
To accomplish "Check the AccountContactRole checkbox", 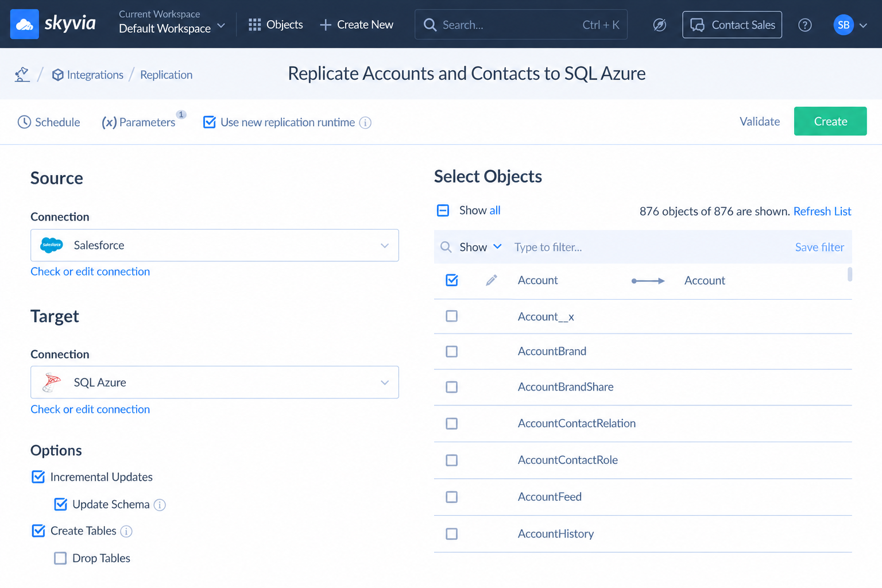I will pyautogui.click(x=452, y=460).
